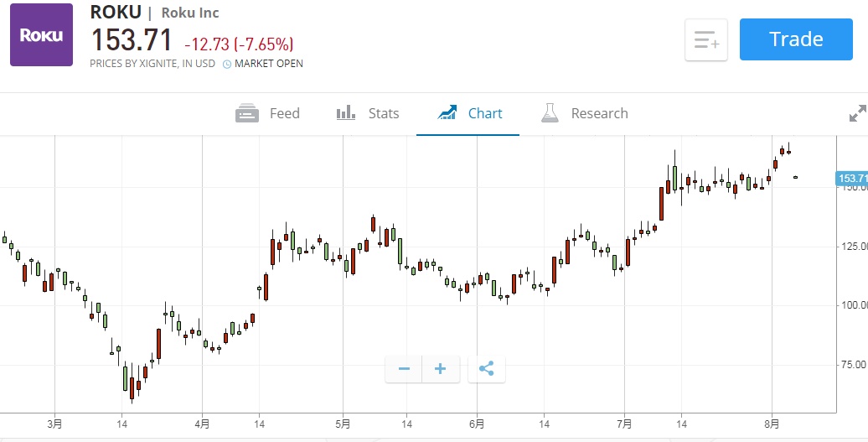Click the purple Roku logo
This screenshot has height=442, width=868.
(41, 34)
